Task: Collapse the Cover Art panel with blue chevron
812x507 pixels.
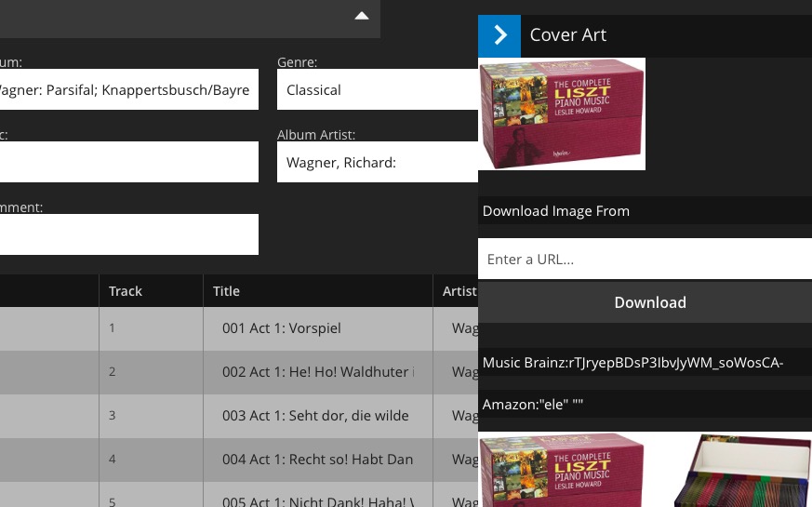Action: (x=499, y=35)
